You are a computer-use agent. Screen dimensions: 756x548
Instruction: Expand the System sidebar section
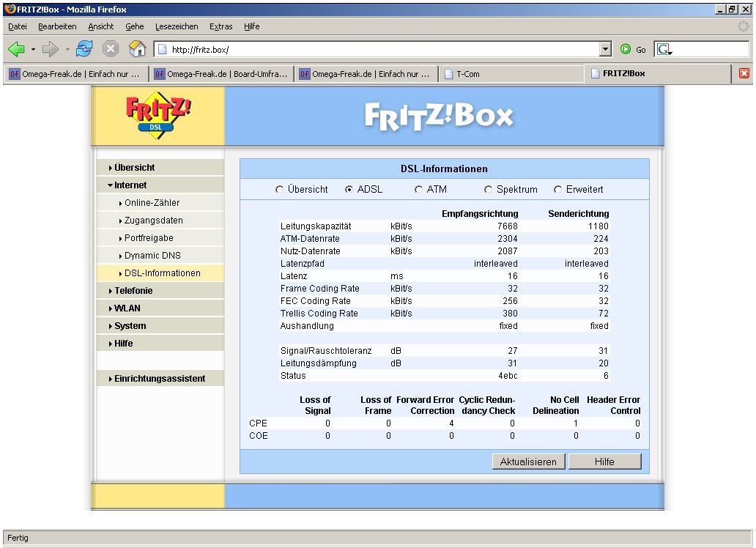point(160,326)
